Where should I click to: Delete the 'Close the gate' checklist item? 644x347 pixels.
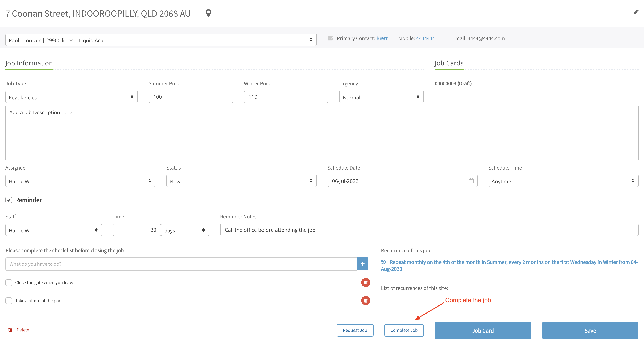click(366, 282)
